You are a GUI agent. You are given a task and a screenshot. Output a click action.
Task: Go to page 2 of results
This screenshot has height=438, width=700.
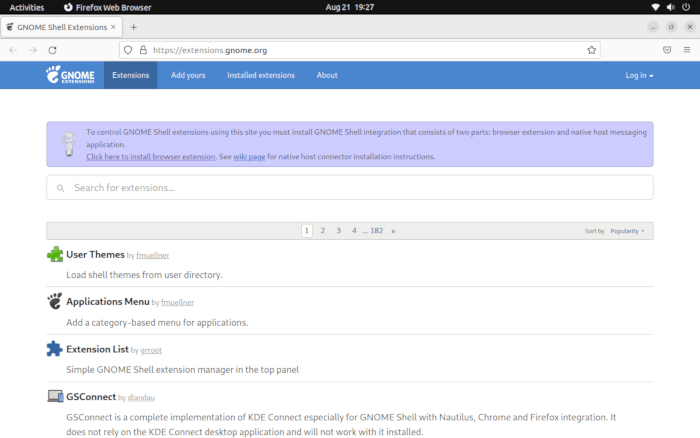point(322,230)
